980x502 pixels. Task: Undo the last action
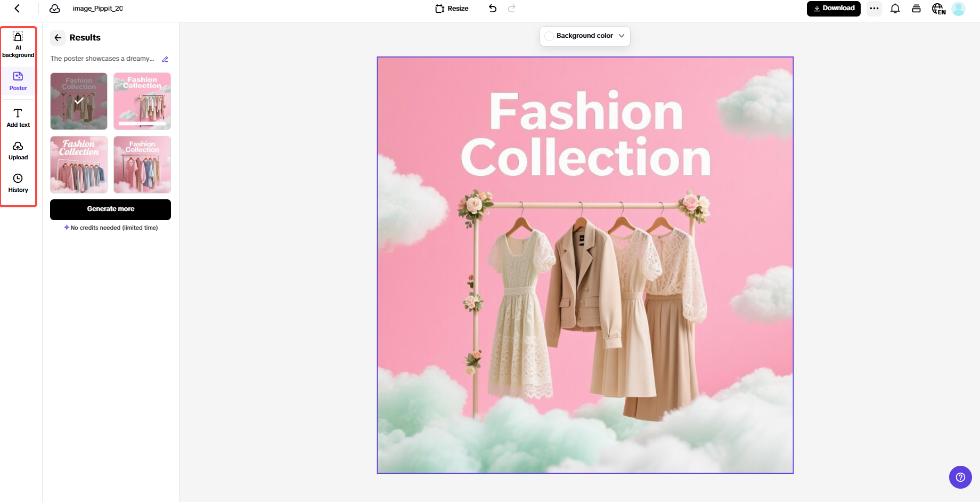coord(493,9)
